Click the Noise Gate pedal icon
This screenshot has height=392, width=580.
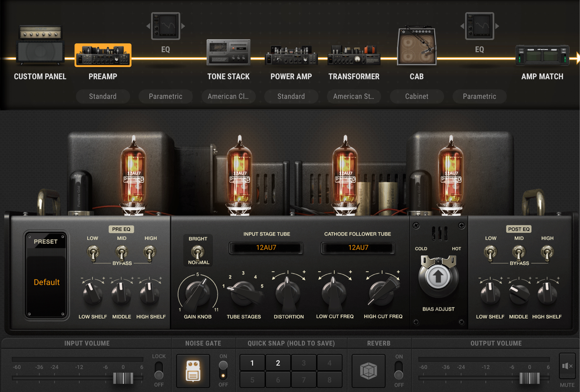(193, 371)
